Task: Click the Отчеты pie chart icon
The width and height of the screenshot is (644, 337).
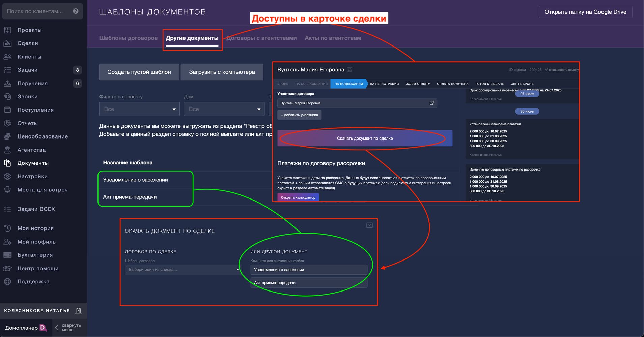Action: [x=7, y=123]
